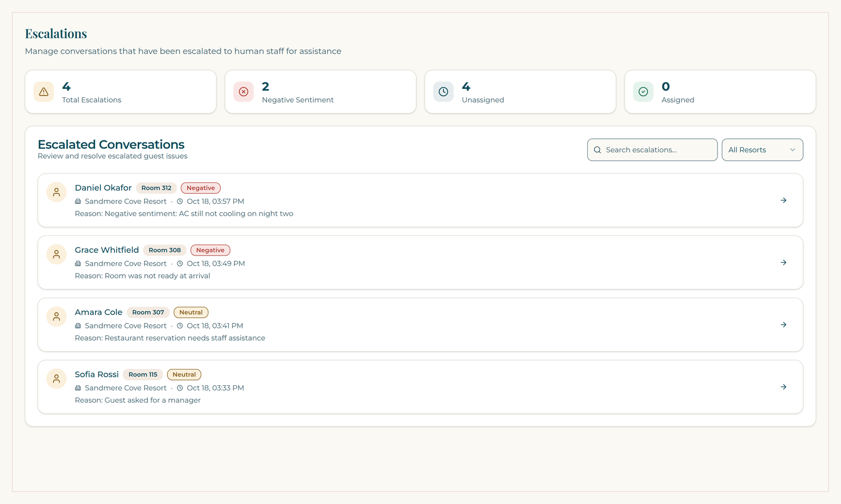
Task: Click the Unassigned label
Action: 483,100
